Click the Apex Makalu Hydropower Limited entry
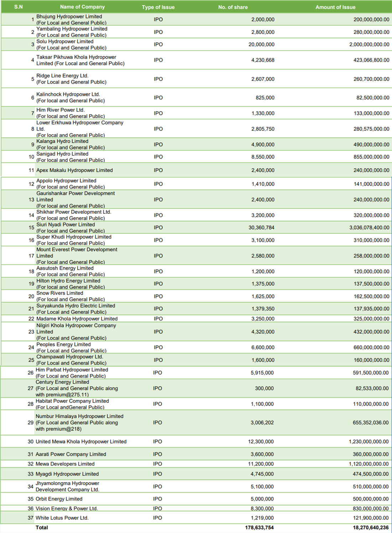The width and height of the screenshot is (392, 533). (74, 171)
